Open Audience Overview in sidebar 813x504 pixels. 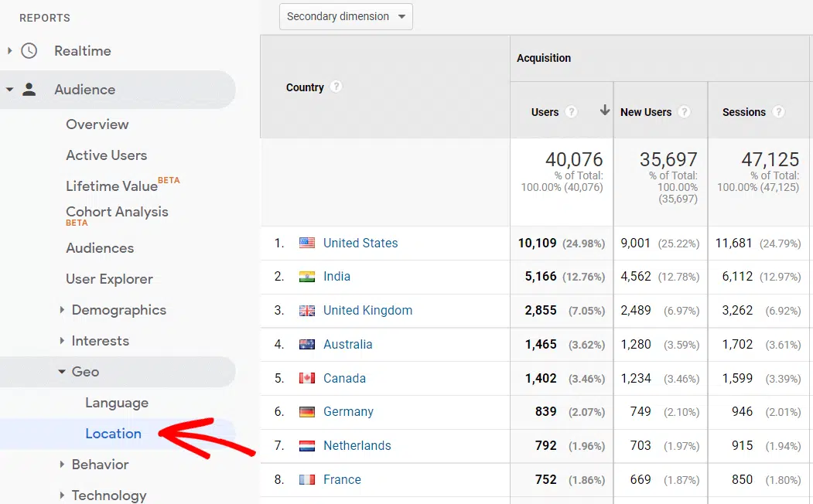(x=97, y=124)
